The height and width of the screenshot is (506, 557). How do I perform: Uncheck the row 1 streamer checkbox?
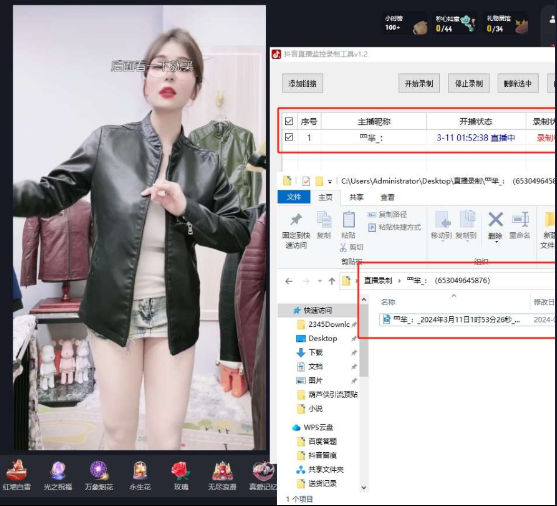[x=289, y=137]
